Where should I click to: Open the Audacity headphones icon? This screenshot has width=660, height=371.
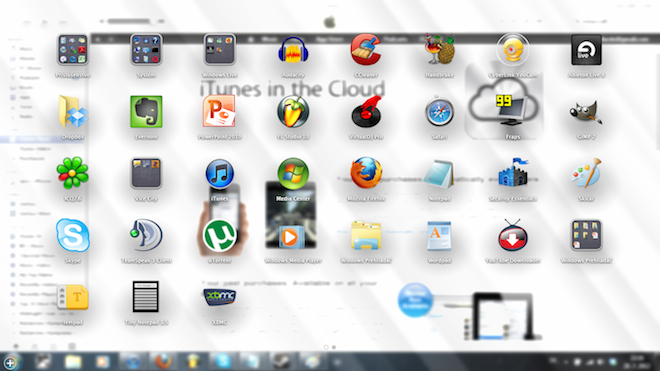pos(293,51)
